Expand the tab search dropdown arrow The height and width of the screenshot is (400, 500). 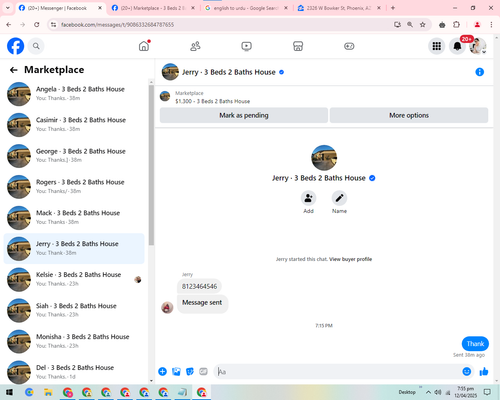tap(8, 8)
